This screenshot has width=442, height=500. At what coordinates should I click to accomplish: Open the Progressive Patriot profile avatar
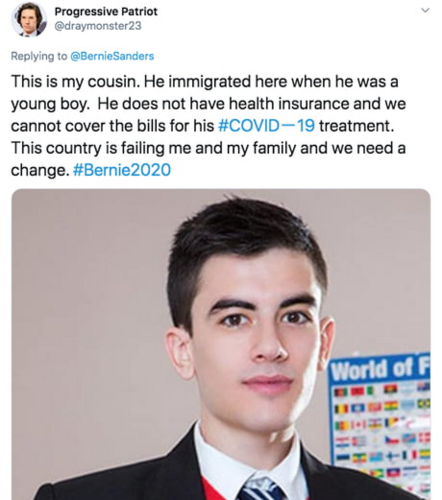click(x=29, y=20)
